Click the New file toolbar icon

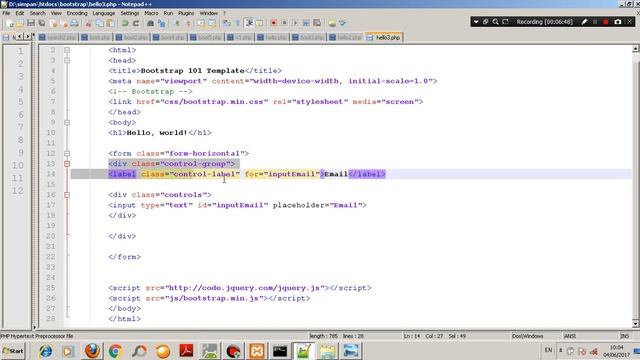click(x=10, y=23)
